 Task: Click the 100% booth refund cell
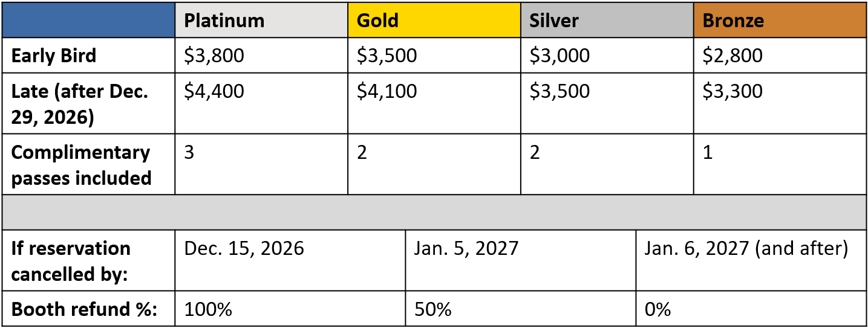tap(290, 309)
